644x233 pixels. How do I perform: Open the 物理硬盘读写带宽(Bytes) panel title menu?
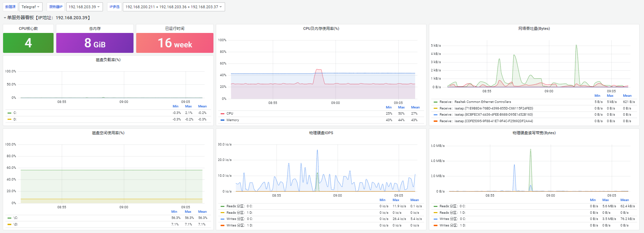pos(534,133)
